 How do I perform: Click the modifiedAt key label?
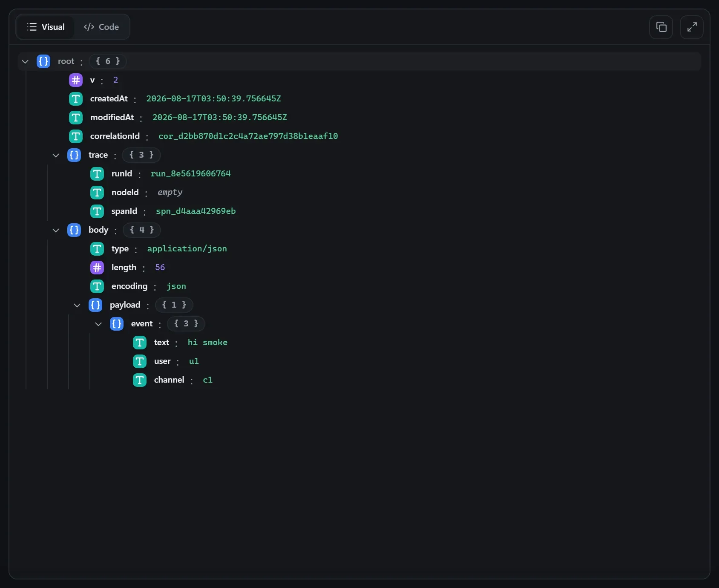pos(112,118)
